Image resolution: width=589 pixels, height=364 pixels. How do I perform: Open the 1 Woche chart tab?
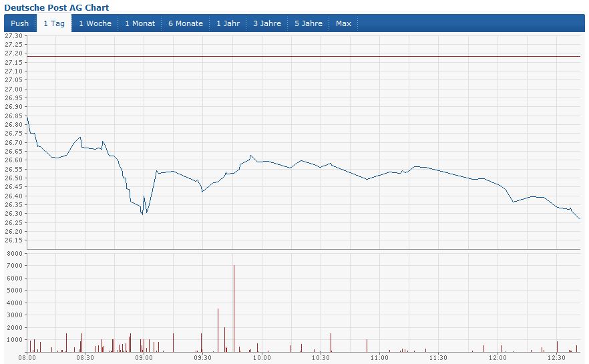[x=95, y=23]
